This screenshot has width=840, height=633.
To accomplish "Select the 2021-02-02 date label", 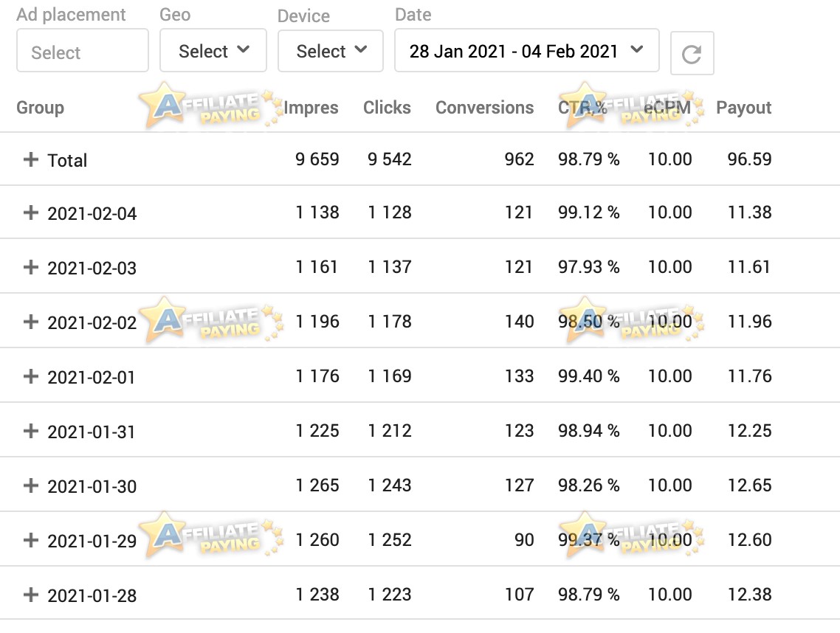I will click(x=92, y=322).
